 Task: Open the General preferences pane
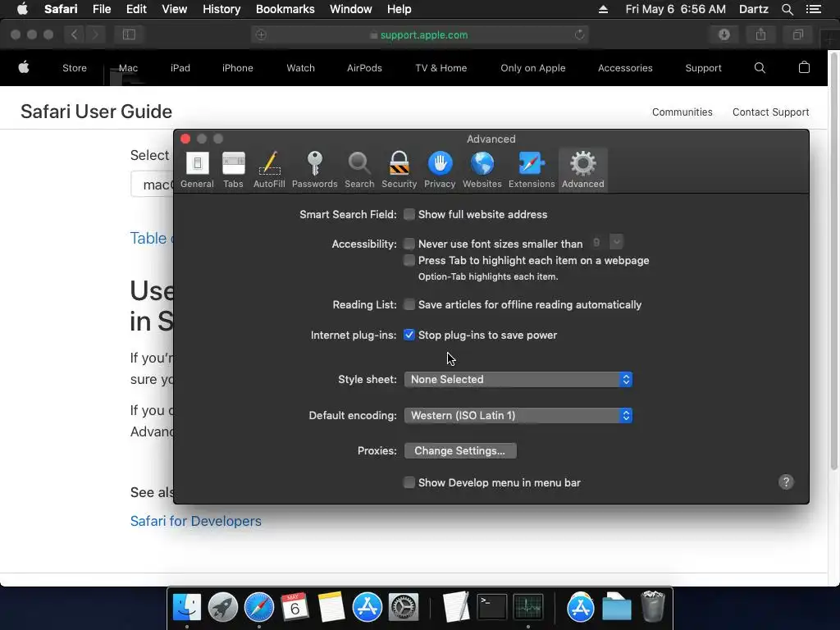pyautogui.click(x=197, y=170)
